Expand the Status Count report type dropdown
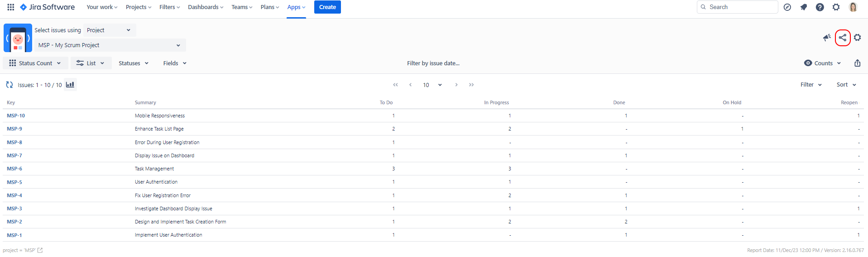The height and width of the screenshot is (257, 868). point(35,63)
